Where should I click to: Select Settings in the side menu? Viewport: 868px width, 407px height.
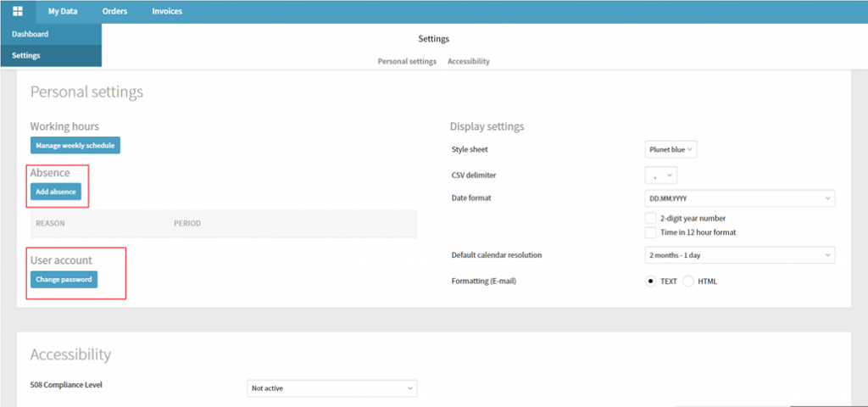click(51, 55)
